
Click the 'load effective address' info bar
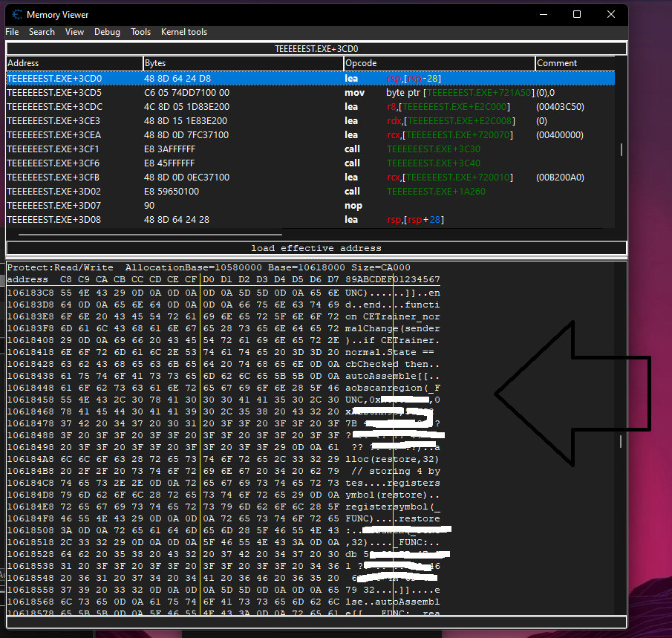(x=316, y=248)
